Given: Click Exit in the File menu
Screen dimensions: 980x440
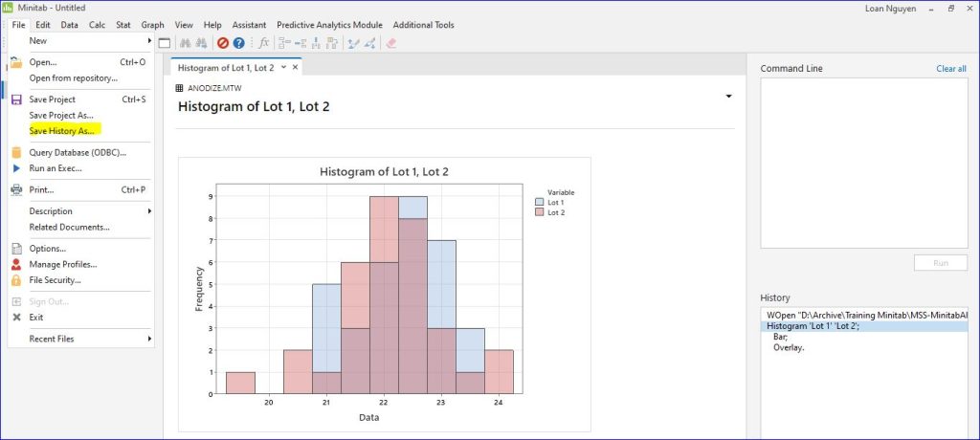Looking at the screenshot, I should pyautogui.click(x=81, y=317).
